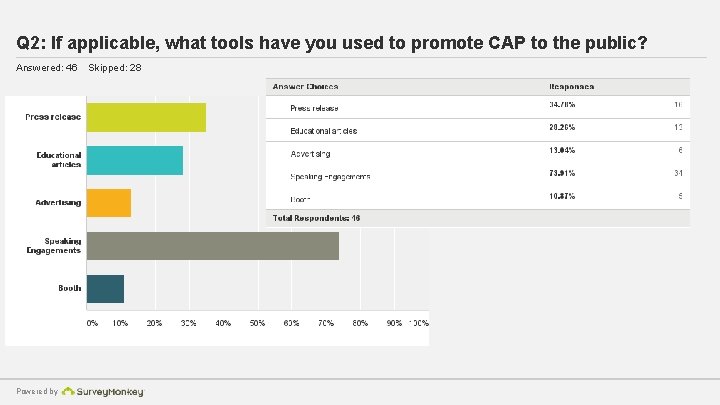Click the Skipped: 28 text

click(115, 68)
